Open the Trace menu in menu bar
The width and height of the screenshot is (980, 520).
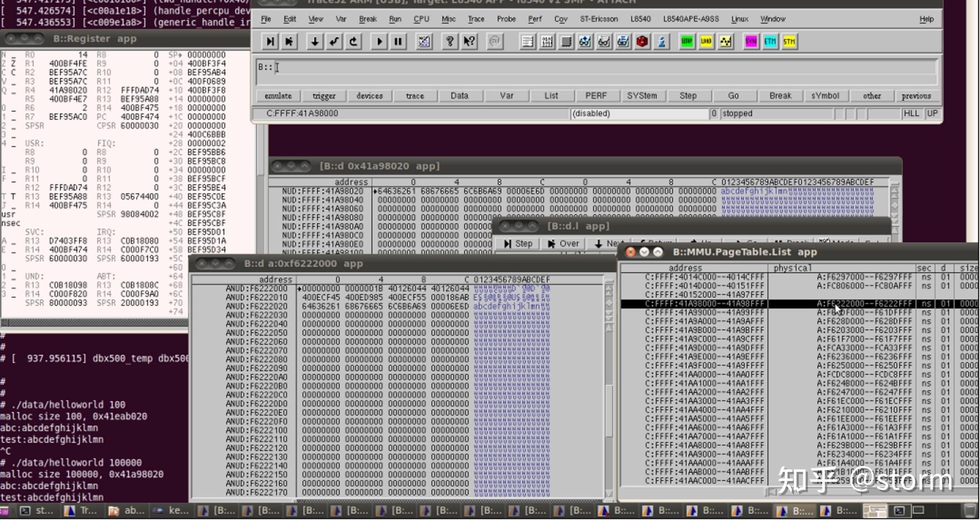click(475, 19)
